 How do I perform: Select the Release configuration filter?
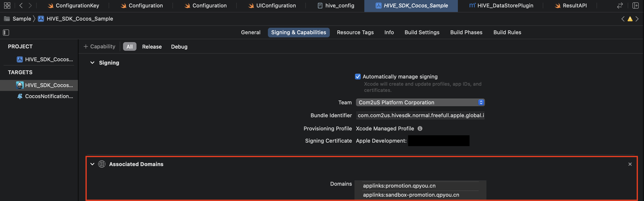[152, 47]
